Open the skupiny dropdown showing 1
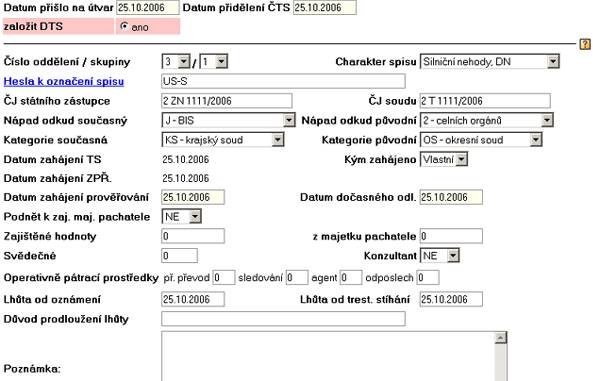The image size is (593, 381). coord(214,61)
